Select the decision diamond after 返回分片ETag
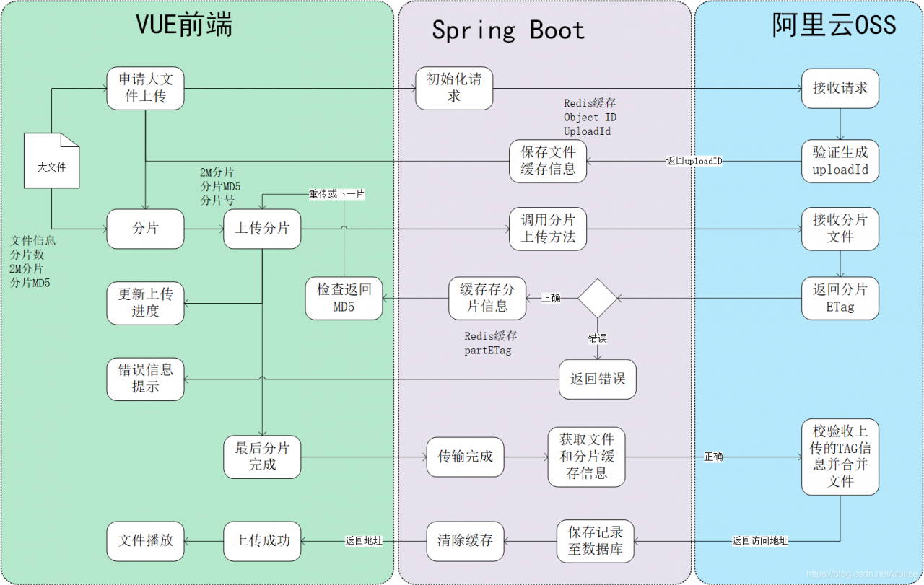 [x=598, y=298]
